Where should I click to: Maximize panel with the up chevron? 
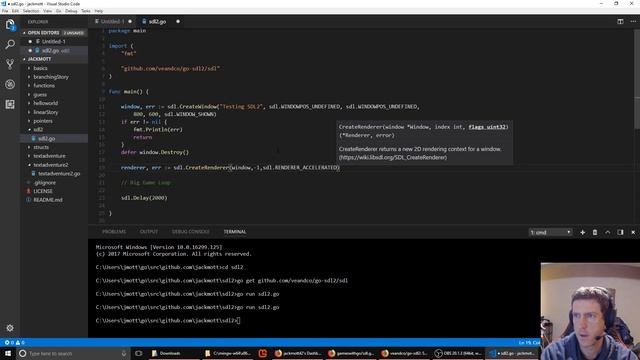607,232
